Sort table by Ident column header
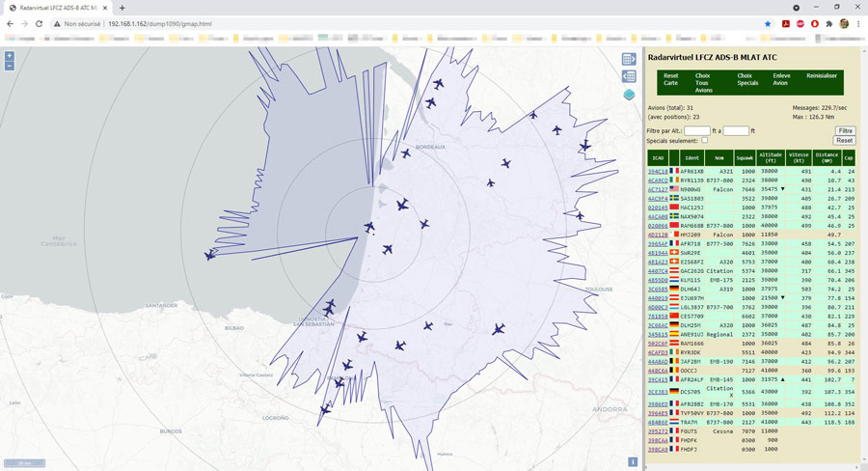The image size is (868, 471). point(692,158)
